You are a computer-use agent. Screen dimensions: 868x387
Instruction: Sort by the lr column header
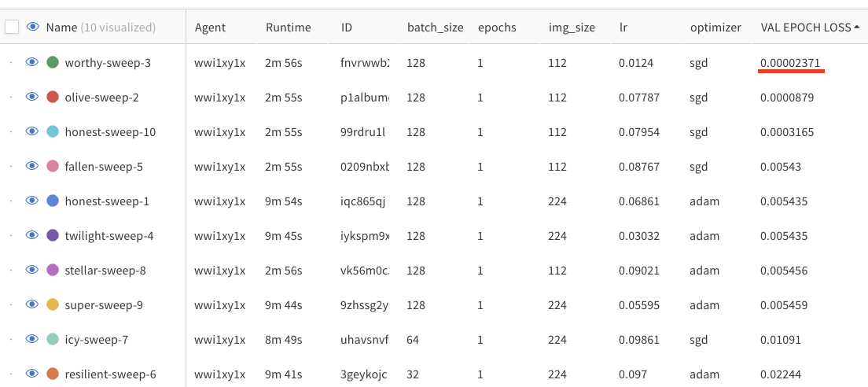(623, 27)
